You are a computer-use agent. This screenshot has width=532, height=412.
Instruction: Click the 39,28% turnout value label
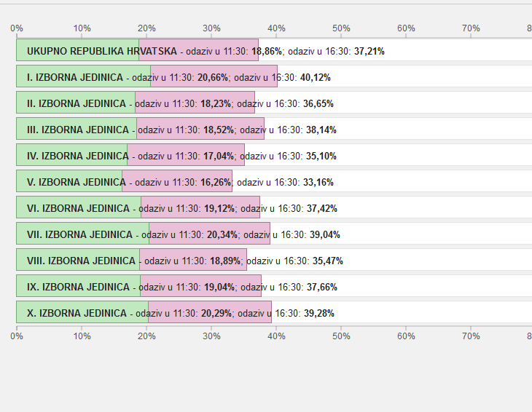[318, 313]
